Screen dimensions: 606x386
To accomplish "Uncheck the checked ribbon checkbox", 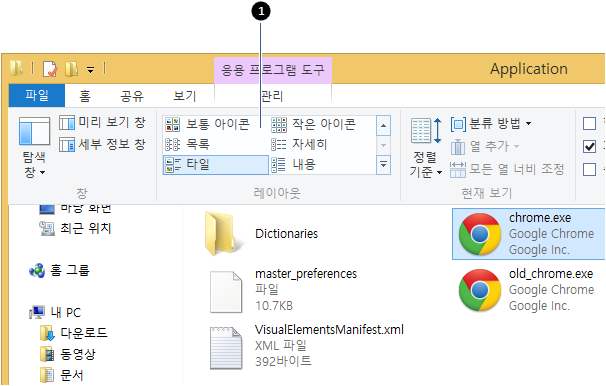I will click(589, 146).
